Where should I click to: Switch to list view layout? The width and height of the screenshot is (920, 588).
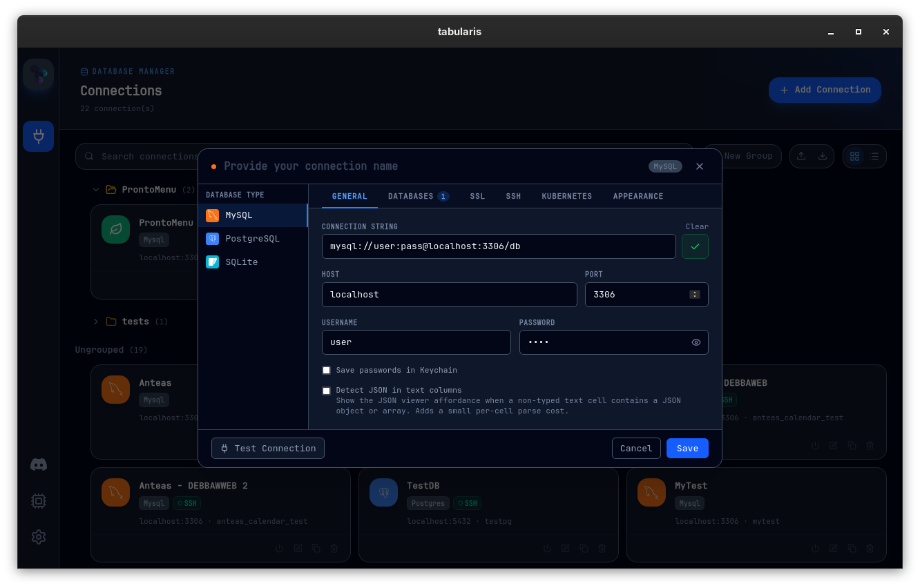click(874, 156)
